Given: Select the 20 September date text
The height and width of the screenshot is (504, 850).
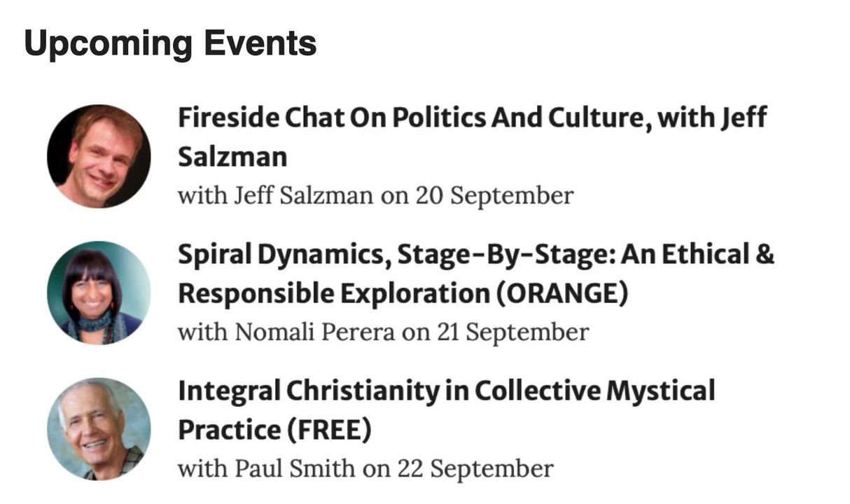Looking at the screenshot, I should 494,195.
